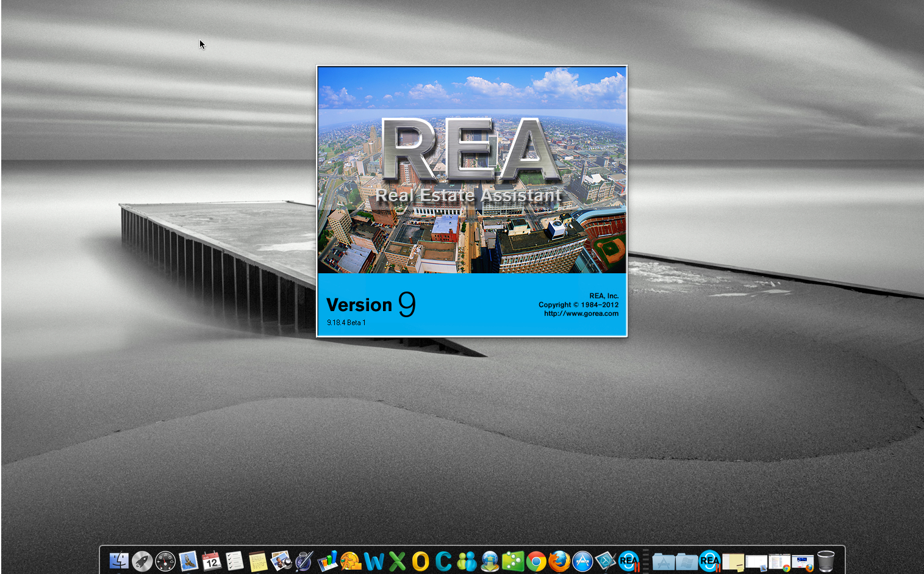
Task: Launch Preview from the dock
Action: tap(281, 561)
